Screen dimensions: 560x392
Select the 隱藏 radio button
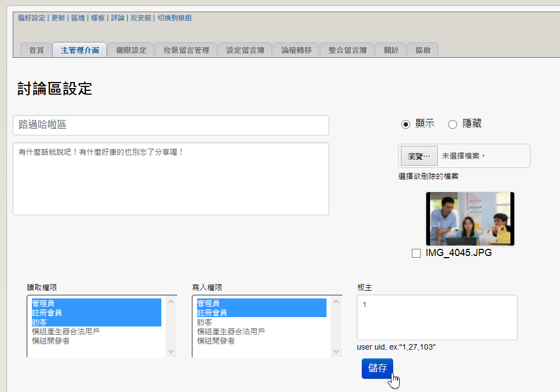453,124
